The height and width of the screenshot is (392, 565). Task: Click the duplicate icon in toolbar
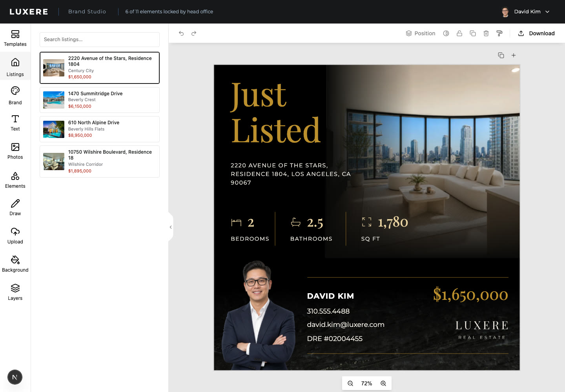[473, 33]
